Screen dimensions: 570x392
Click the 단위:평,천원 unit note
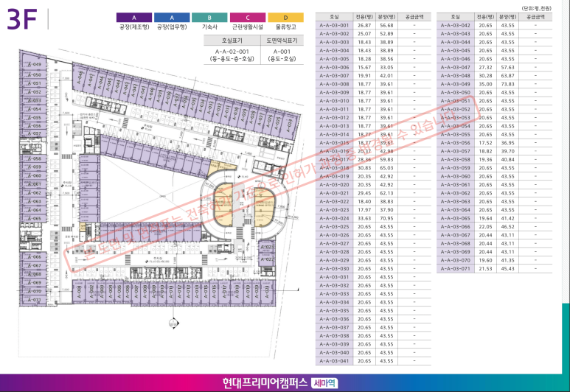537,8
